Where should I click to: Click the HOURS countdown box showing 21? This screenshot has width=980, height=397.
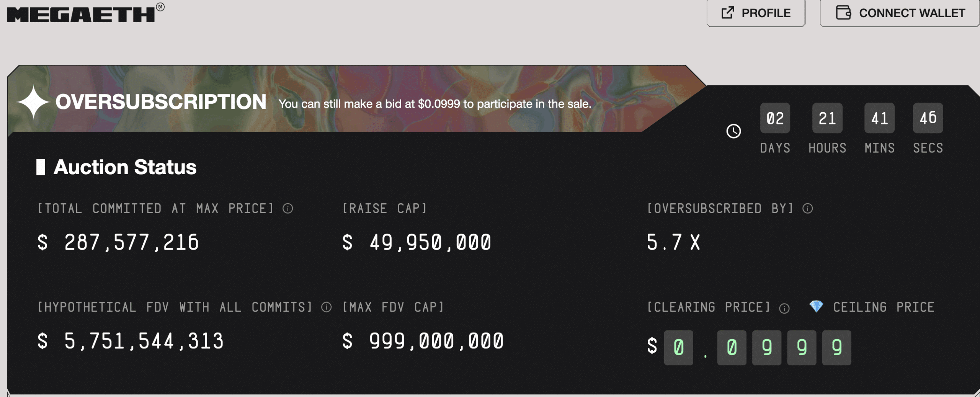(827, 118)
